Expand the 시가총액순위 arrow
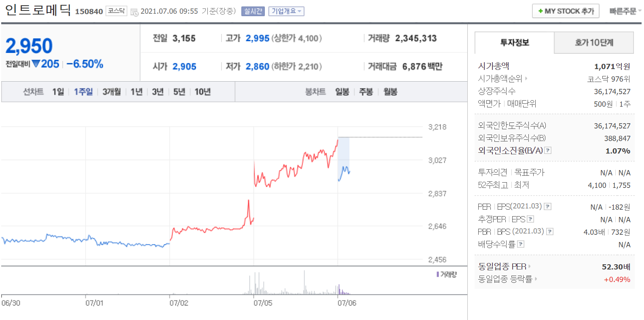 (x=526, y=79)
